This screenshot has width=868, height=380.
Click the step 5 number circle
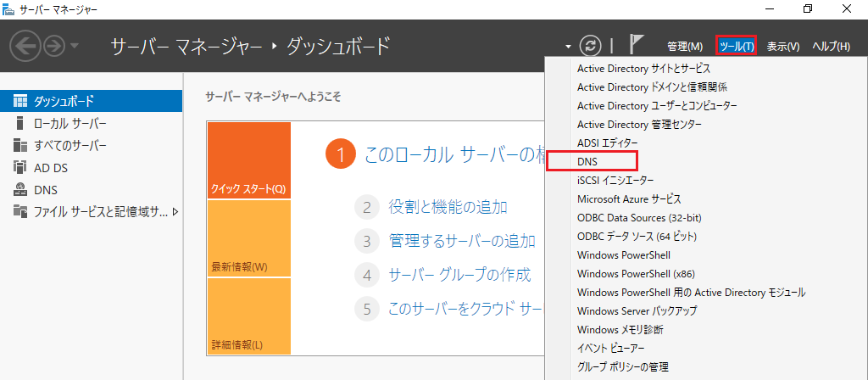pos(366,309)
